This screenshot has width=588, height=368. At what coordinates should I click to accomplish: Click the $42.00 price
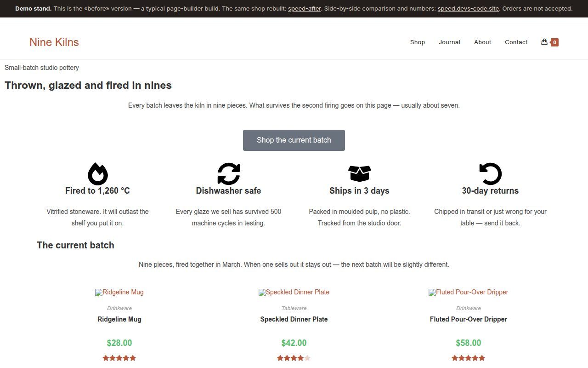click(294, 343)
